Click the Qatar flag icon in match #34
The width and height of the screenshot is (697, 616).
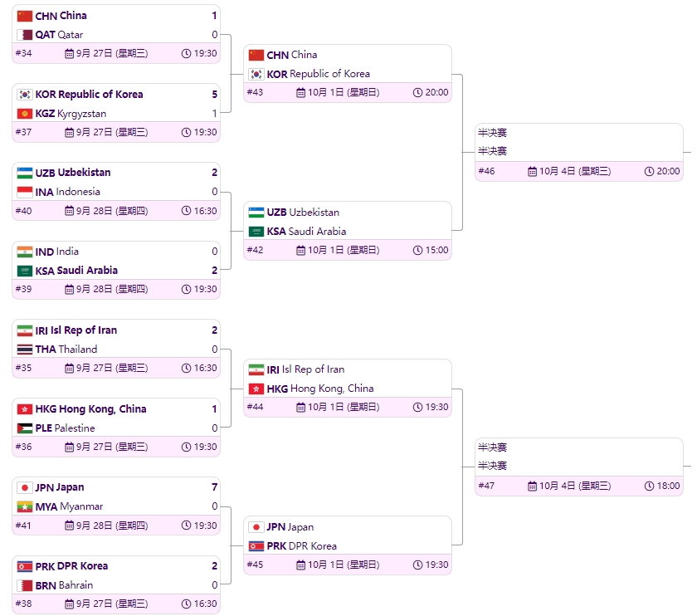click(x=24, y=35)
